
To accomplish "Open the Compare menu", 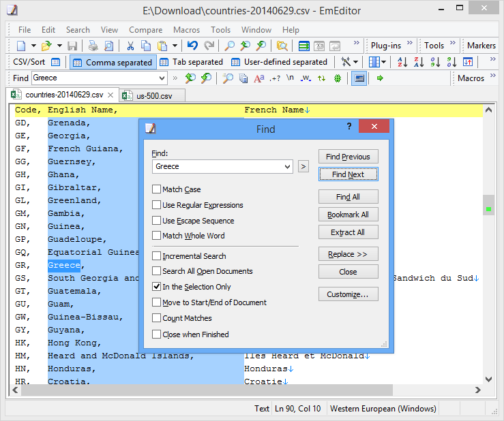I will pyautogui.click(x=145, y=30).
